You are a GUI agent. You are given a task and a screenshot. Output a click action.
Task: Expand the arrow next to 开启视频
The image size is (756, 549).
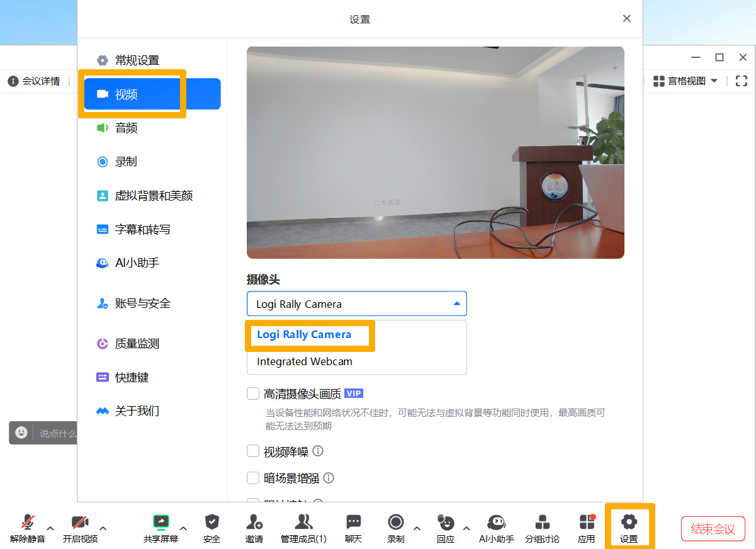tap(103, 528)
